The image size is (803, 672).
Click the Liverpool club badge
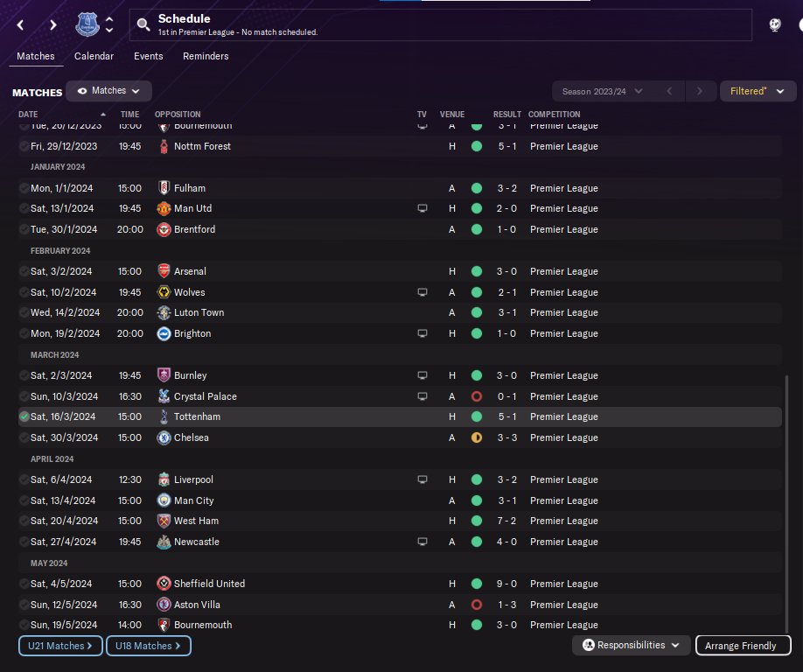pos(164,479)
